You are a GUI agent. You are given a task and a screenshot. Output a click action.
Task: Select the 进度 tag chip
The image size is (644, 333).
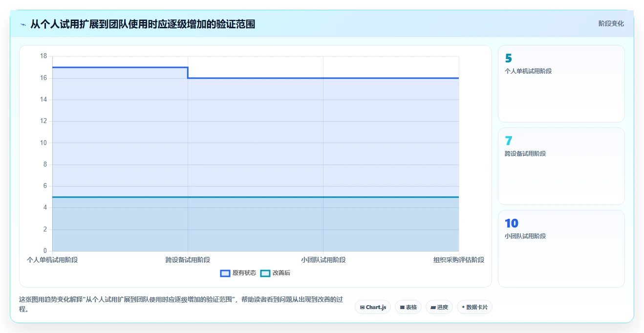point(439,307)
